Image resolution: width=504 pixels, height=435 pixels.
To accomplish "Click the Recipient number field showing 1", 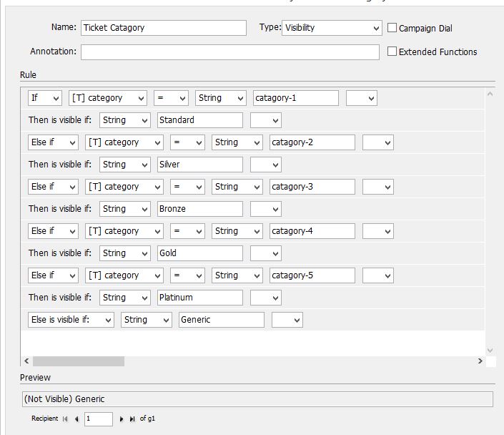I will [x=99, y=419].
